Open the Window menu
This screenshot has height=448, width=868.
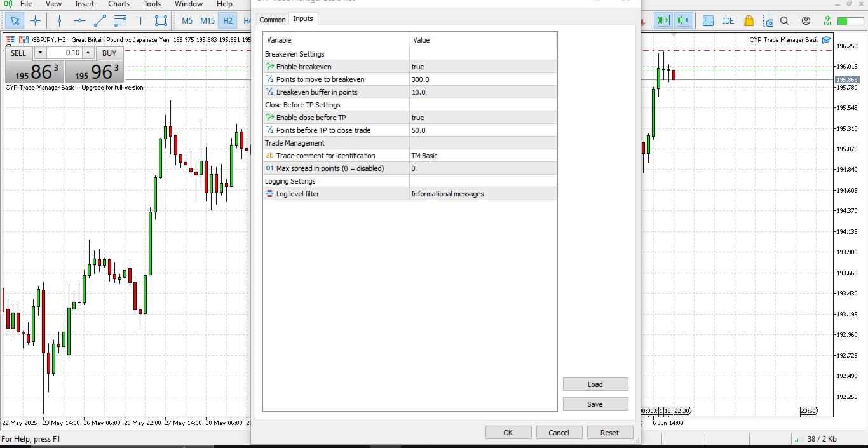[189, 4]
